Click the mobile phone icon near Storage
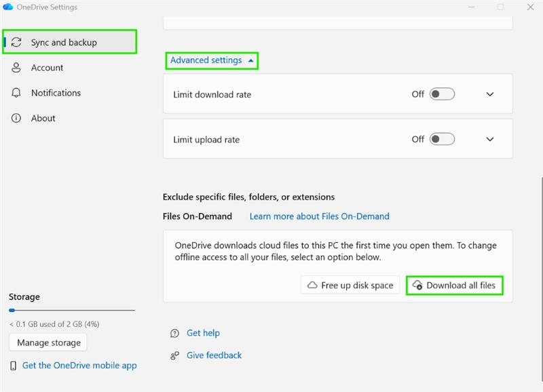Screen dimensions: 543x392 click(x=14, y=366)
